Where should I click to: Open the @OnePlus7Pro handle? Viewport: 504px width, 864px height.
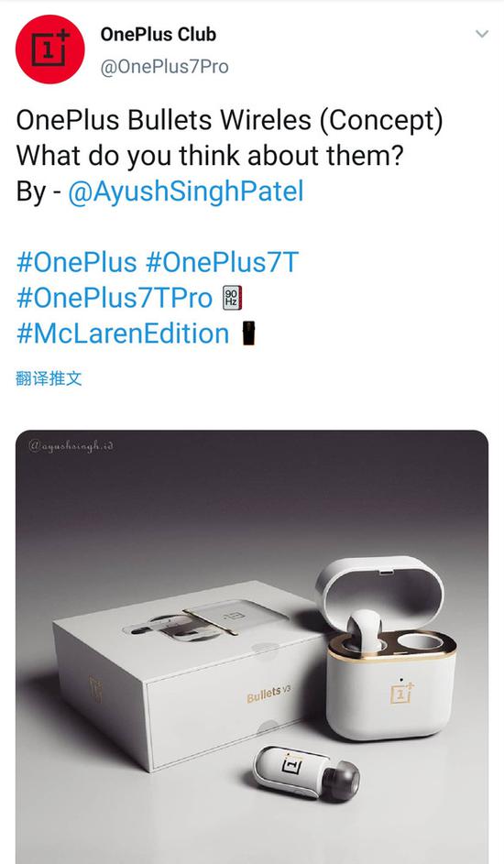[164, 67]
